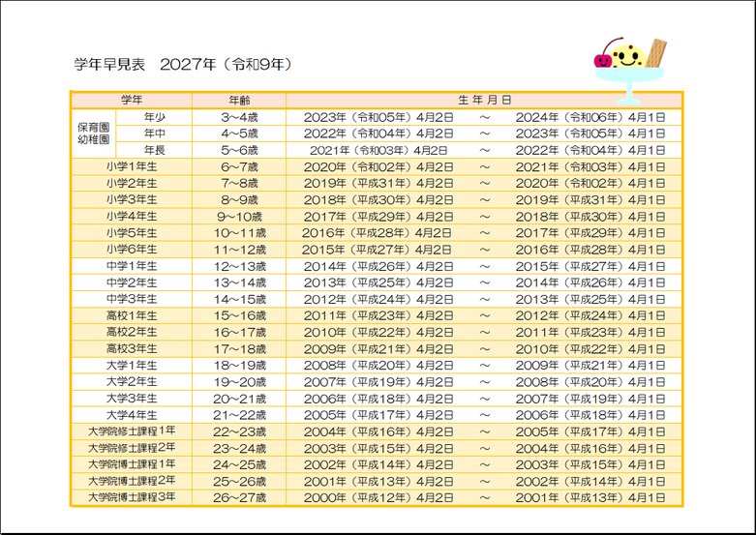756x535 pixels.
Task: Click the age cell 6～7歳
Action: (239, 166)
